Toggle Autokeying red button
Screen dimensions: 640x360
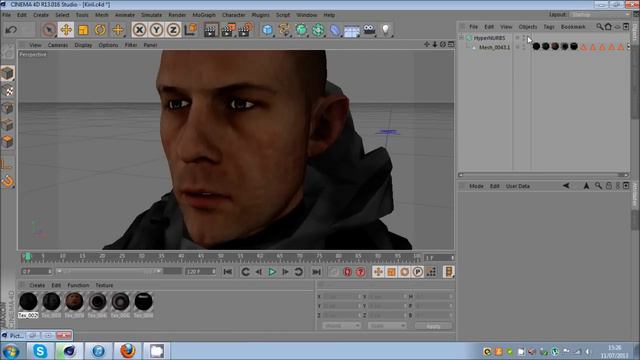347,272
